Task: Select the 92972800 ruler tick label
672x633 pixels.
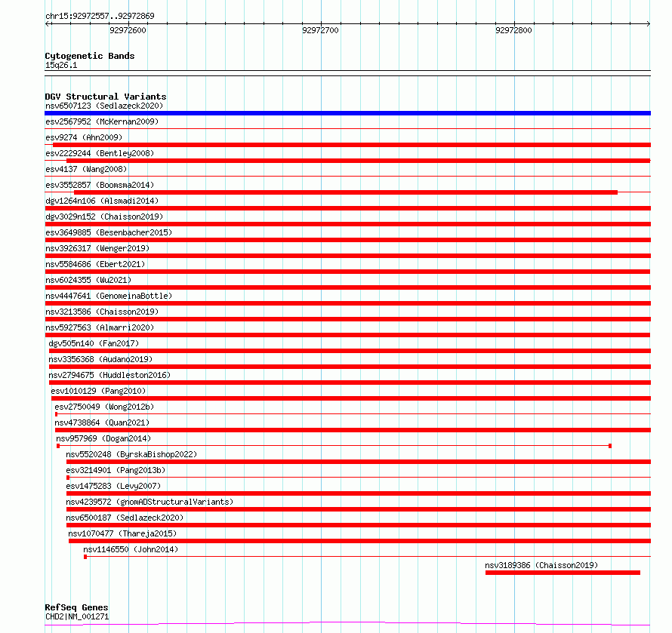Action: coord(513,30)
